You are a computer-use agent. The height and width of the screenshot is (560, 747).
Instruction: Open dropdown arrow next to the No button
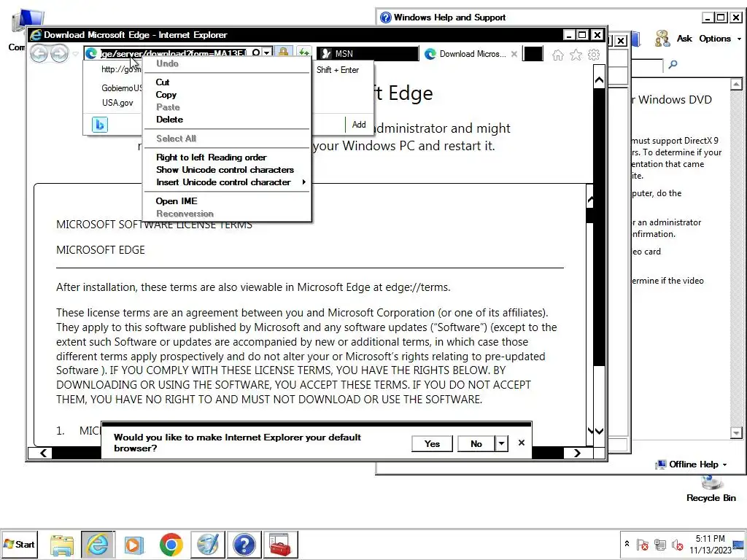[x=501, y=444]
